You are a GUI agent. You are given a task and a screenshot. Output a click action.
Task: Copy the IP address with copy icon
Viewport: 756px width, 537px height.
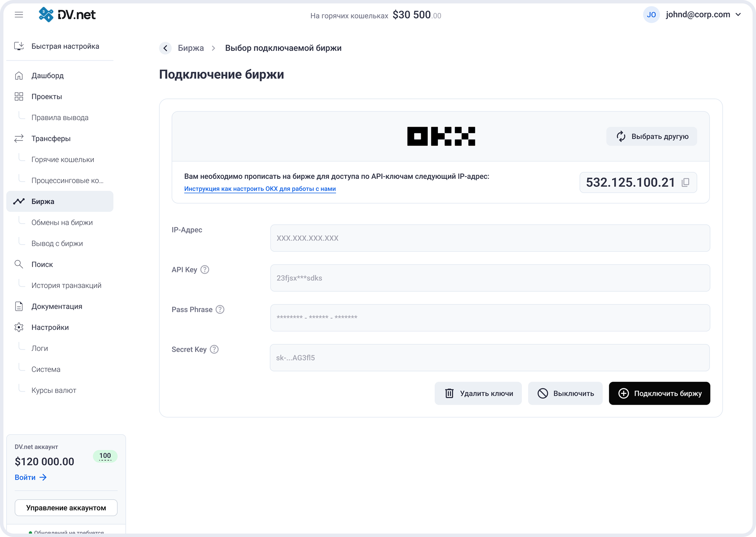point(685,182)
